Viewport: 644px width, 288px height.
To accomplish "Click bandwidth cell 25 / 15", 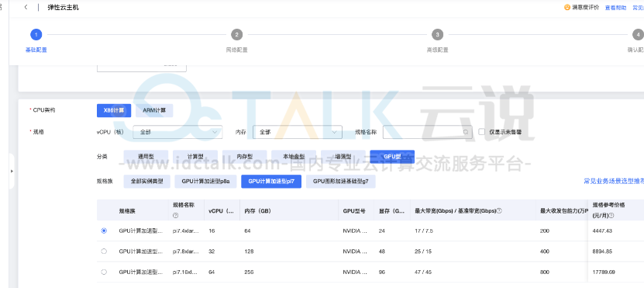I will point(423,252).
